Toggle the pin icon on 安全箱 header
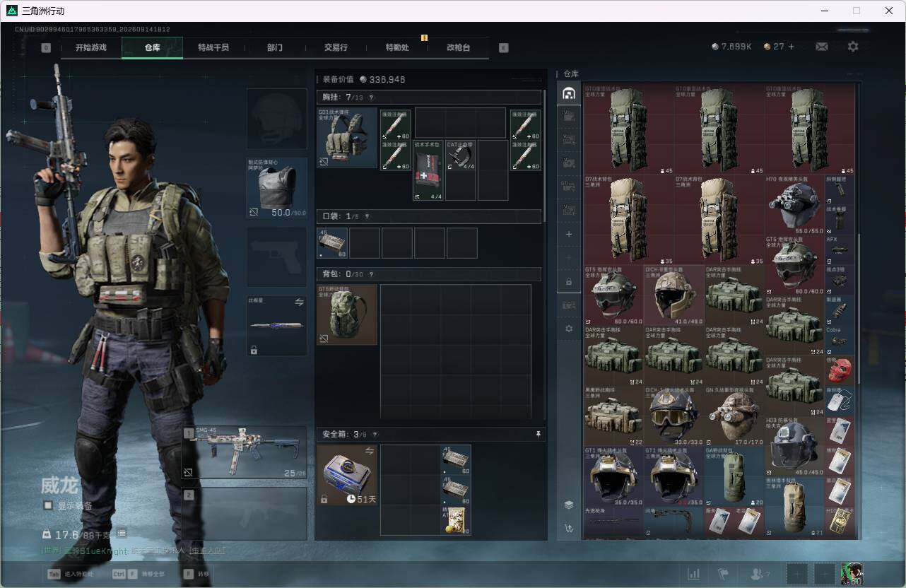Screen dimensions: 906x588 click(x=538, y=434)
